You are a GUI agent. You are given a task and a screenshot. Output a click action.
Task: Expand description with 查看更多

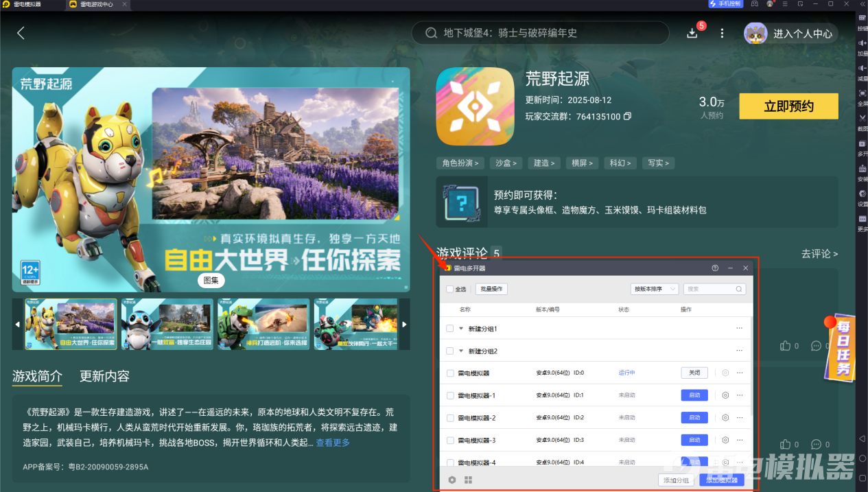point(333,443)
